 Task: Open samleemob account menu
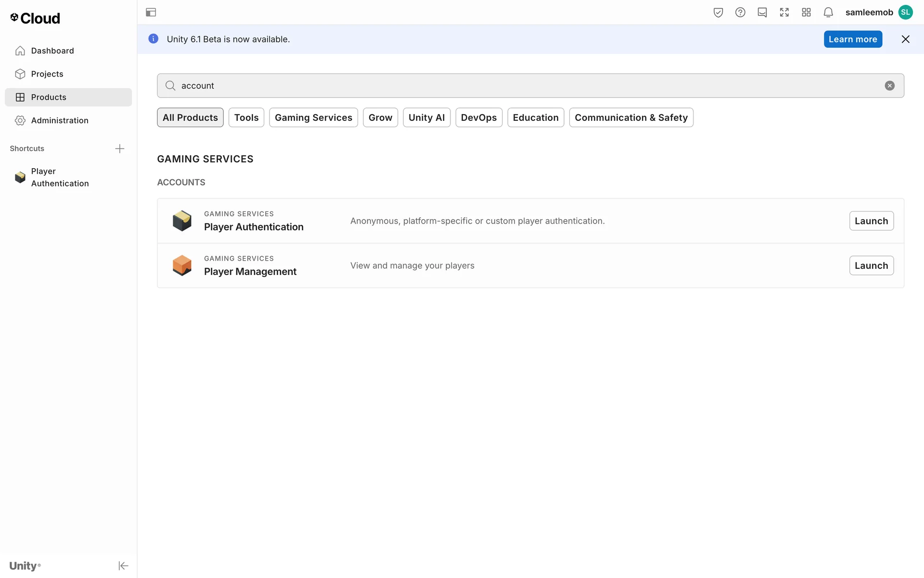click(x=879, y=13)
